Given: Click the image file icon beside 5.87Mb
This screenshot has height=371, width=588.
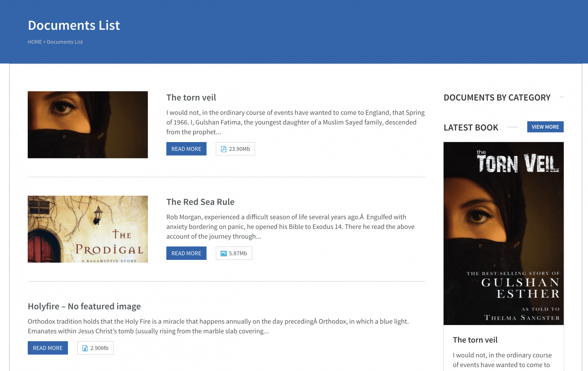Looking at the screenshot, I should click(x=223, y=253).
